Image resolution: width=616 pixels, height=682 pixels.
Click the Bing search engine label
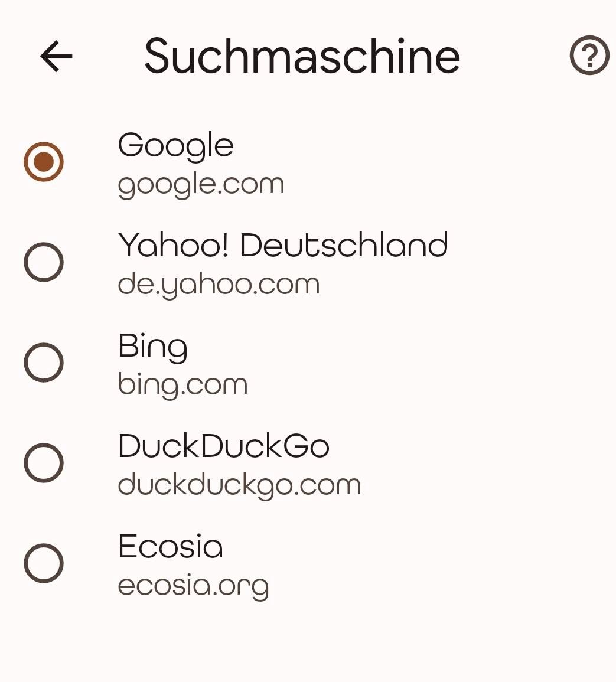coord(153,347)
